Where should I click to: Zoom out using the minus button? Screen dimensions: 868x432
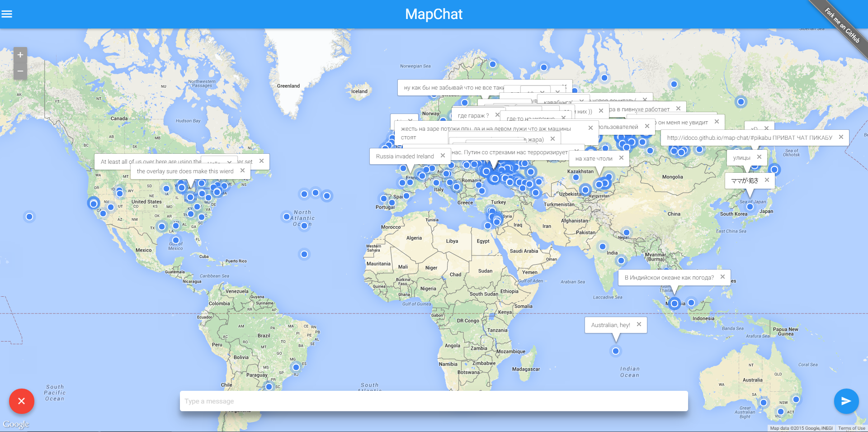[x=20, y=71]
